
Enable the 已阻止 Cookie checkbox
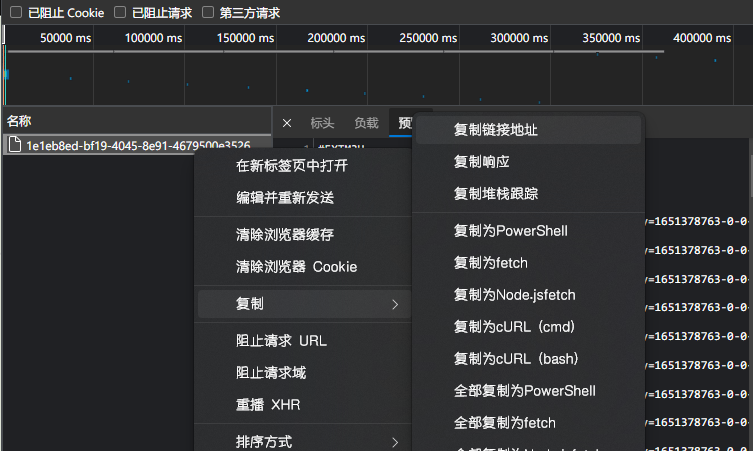(x=16, y=13)
